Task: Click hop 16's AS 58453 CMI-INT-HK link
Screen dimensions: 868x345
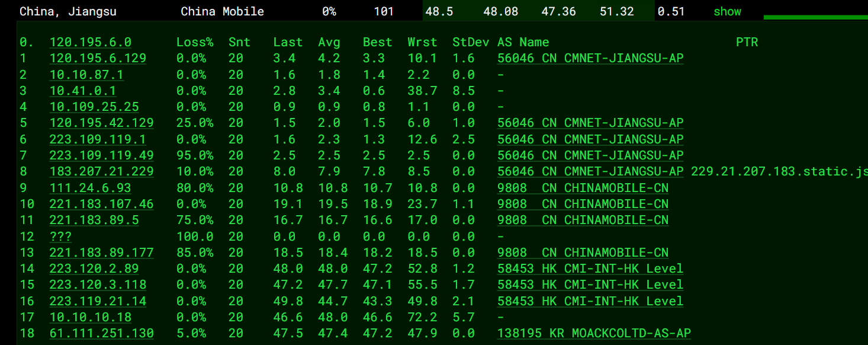Action: [x=590, y=301]
